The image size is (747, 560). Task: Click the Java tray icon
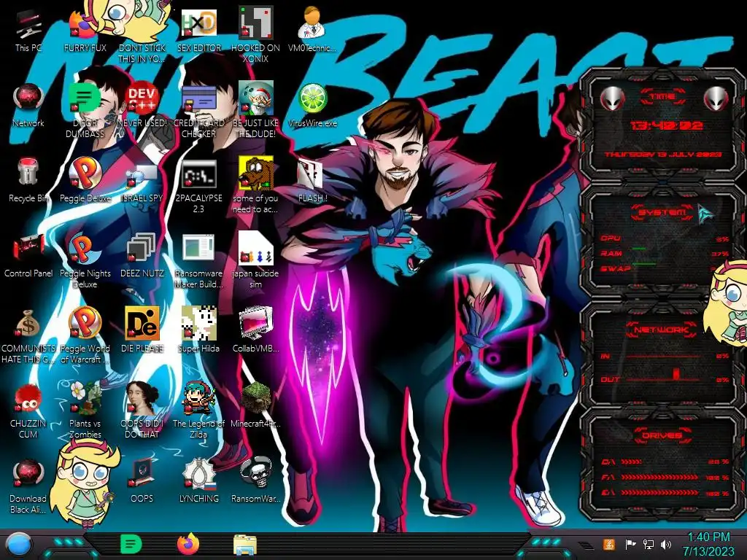(x=608, y=544)
